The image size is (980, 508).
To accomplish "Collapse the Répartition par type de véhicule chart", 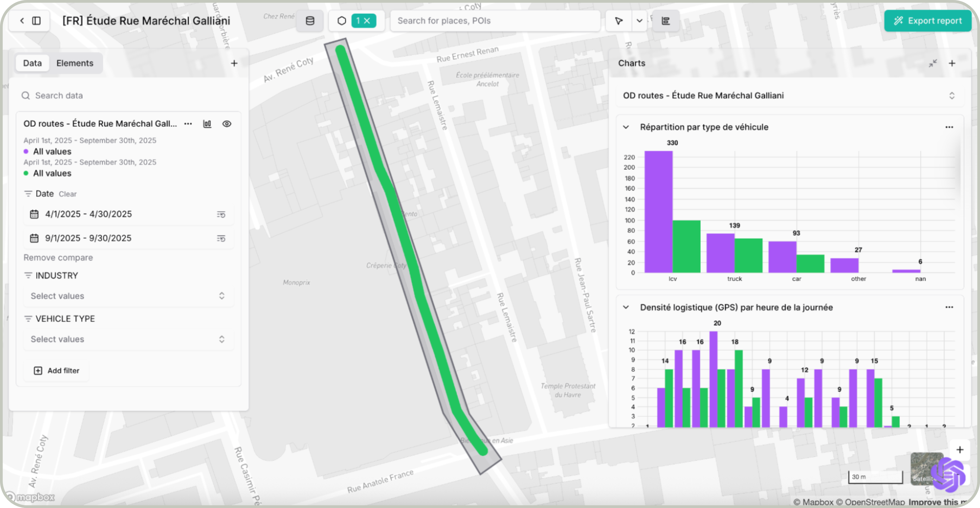I will pyautogui.click(x=626, y=127).
